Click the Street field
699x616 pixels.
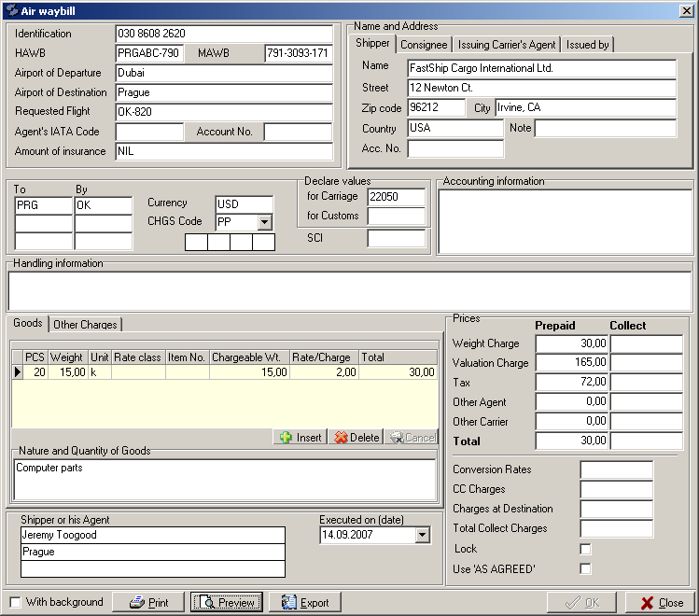coord(541,88)
